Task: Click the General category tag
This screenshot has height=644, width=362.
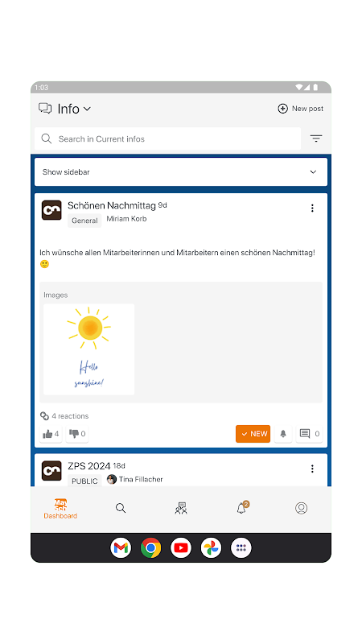Action: (84, 221)
